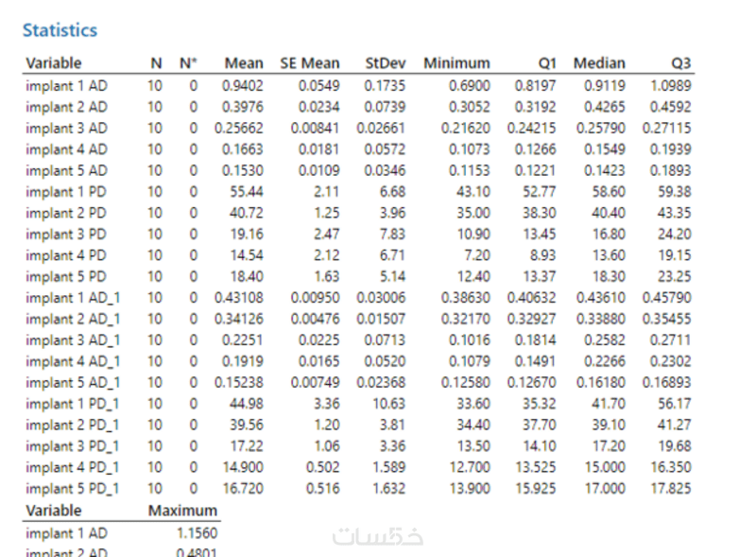Select the Median column header
This screenshot has height=557, width=756.
pos(599,63)
